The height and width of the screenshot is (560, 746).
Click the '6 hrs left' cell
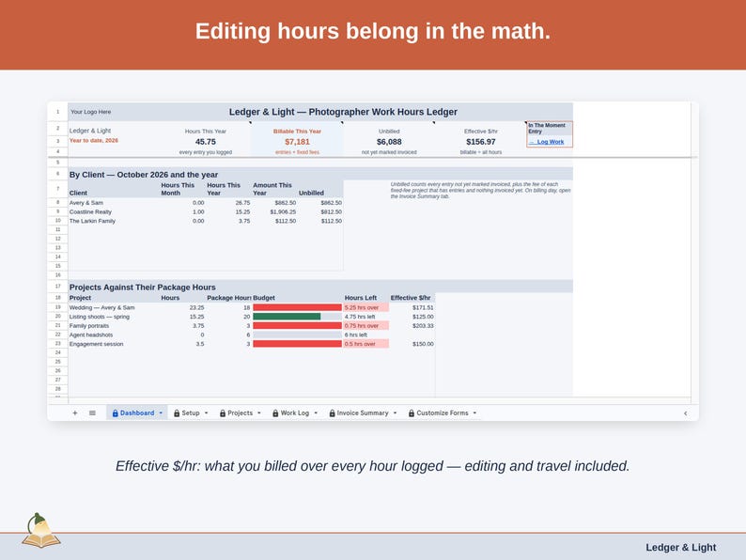pos(365,334)
